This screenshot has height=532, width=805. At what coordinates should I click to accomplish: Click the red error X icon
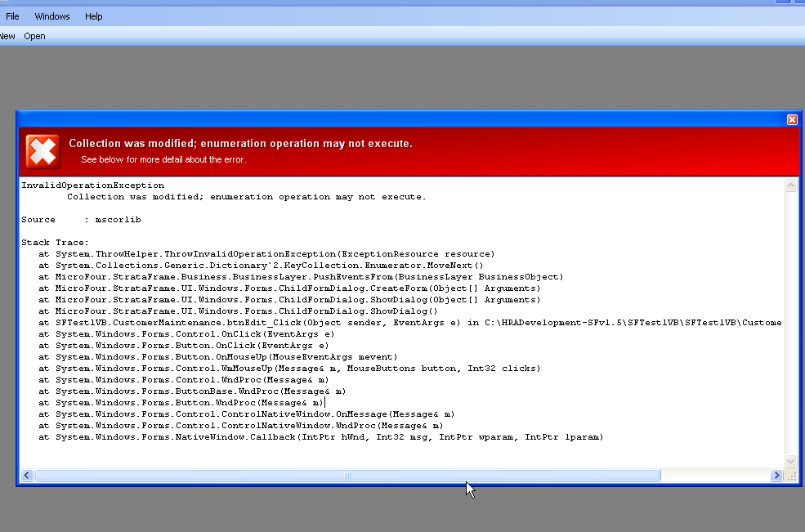pos(42,151)
